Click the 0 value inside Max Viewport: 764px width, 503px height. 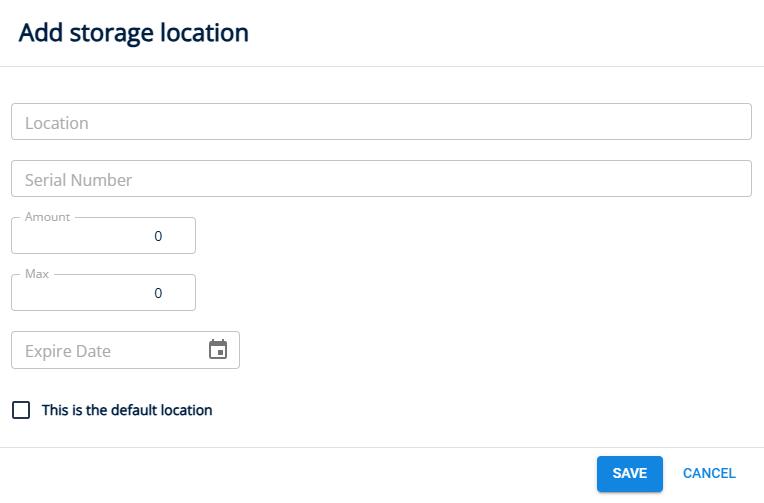tap(158, 294)
